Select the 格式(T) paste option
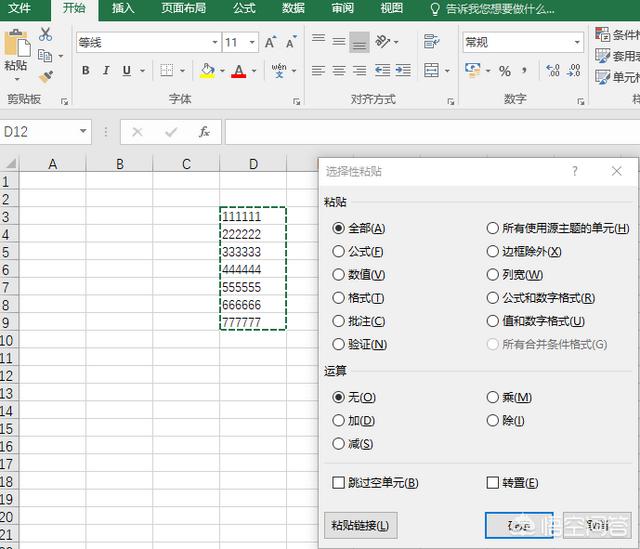The height and width of the screenshot is (549, 640). (358, 298)
